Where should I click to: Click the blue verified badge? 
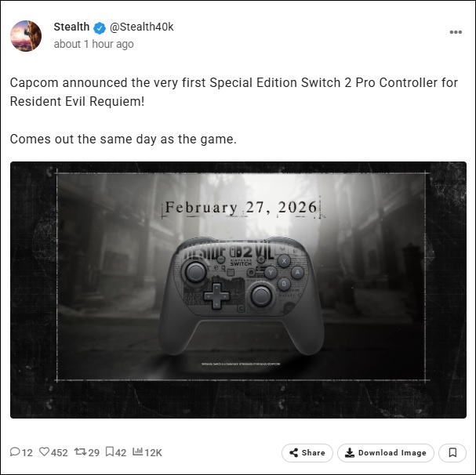pyautogui.click(x=100, y=28)
